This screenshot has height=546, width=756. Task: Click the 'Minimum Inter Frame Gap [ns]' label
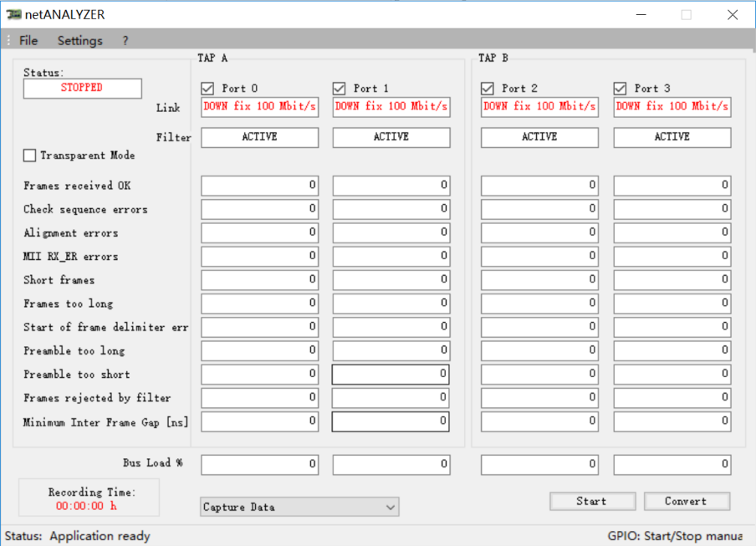tap(105, 422)
